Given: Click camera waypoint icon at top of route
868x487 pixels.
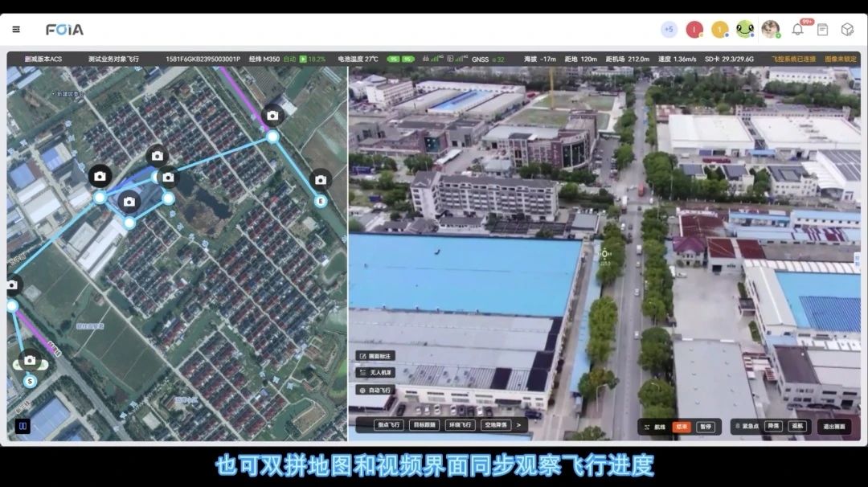Looking at the screenshot, I should [x=272, y=116].
